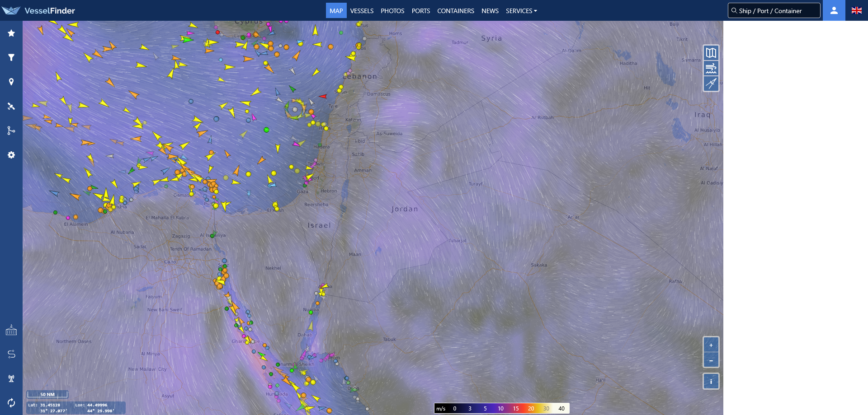Click the Amman city label
Viewport: 868px width, 415px height.
pyautogui.click(x=363, y=170)
